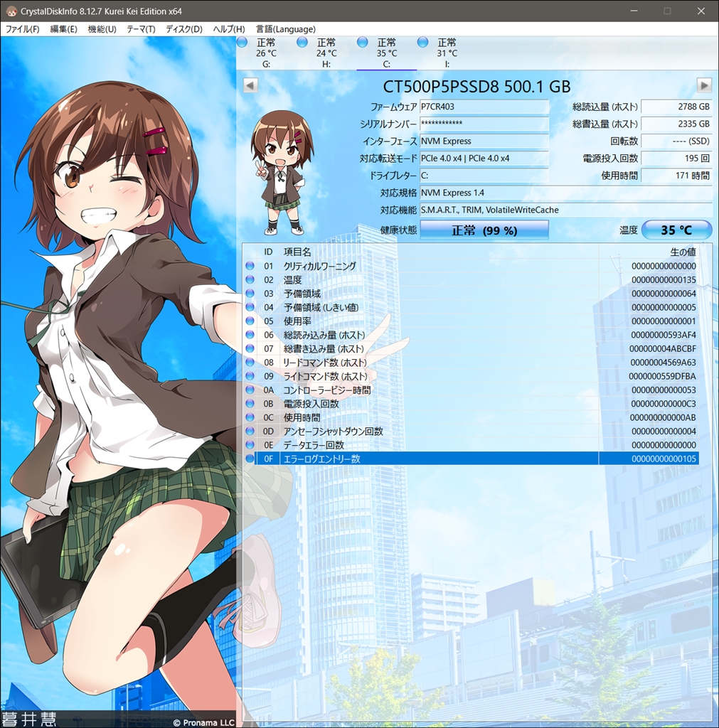Open the ヘルプ(H) menu
The width and height of the screenshot is (719, 728).
228,28
